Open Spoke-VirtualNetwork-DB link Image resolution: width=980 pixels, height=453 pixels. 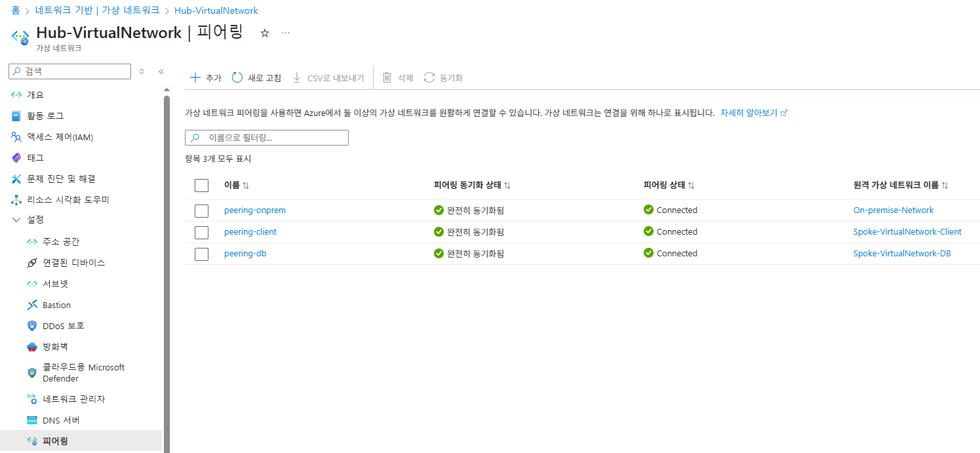[902, 254]
